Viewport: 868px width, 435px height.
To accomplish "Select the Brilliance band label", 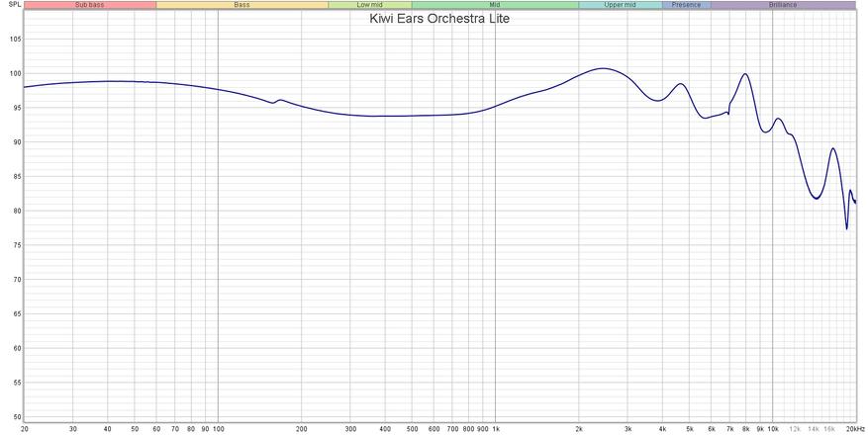I will coord(783,5).
